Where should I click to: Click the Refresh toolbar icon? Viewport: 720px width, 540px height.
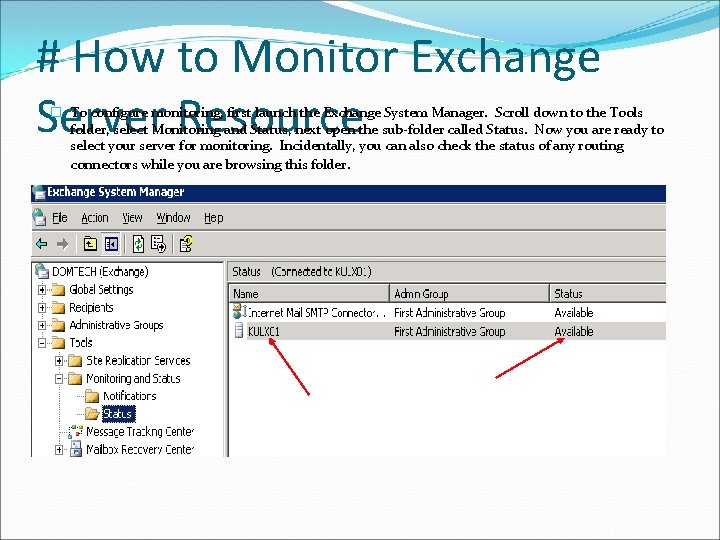[x=138, y=244]
